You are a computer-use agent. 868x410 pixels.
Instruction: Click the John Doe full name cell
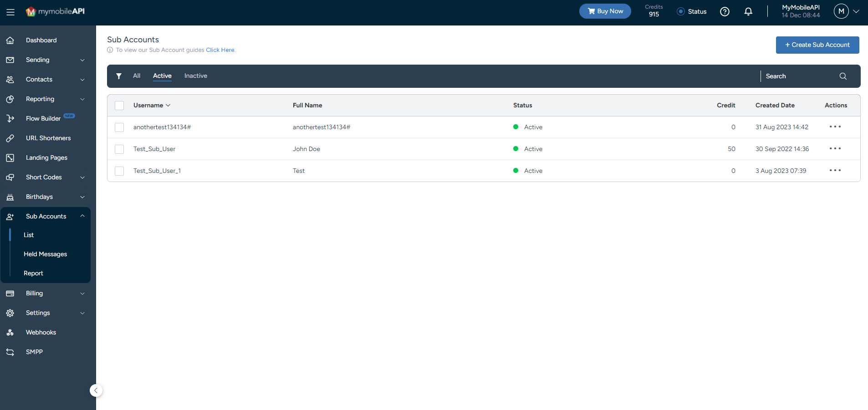point(306,149)
